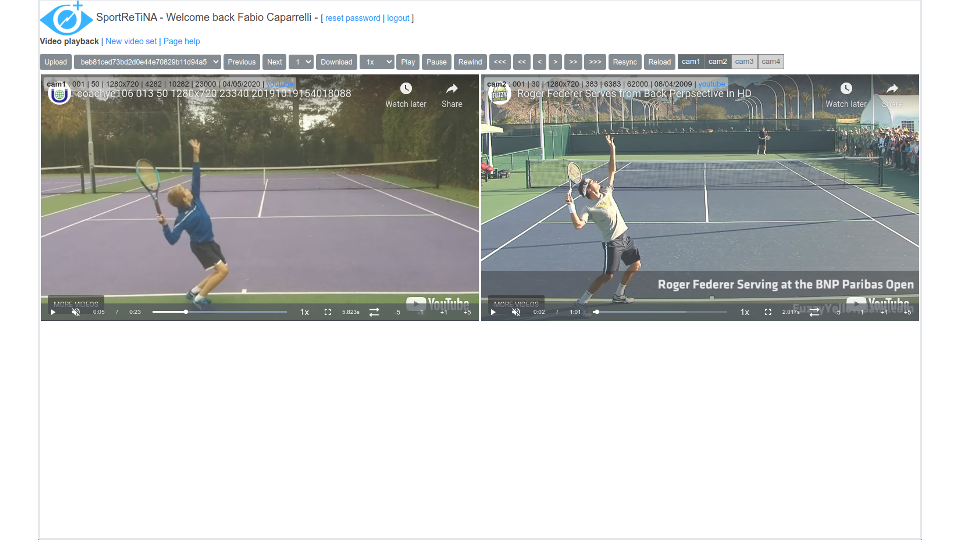
Task: Toggle loop icon on right video
Action: pos(814,312)
